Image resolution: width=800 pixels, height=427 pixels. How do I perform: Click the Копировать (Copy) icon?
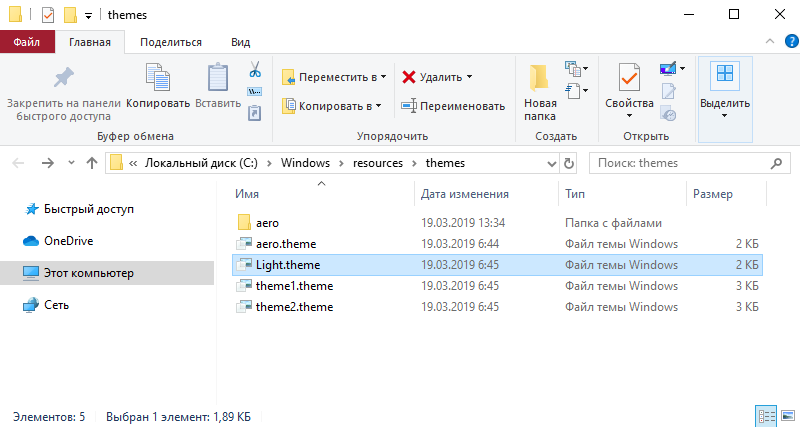pyautogui.click(x=158, y=78)
